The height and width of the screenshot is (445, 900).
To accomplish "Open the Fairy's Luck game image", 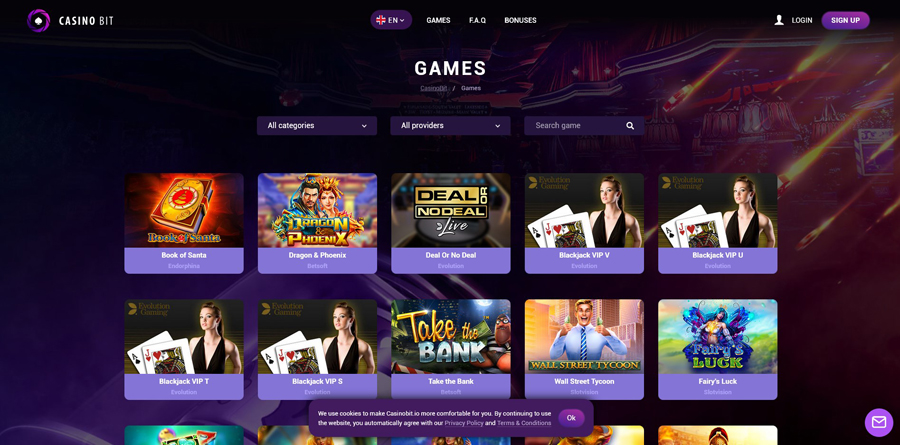I will click(x=717, y=336).
